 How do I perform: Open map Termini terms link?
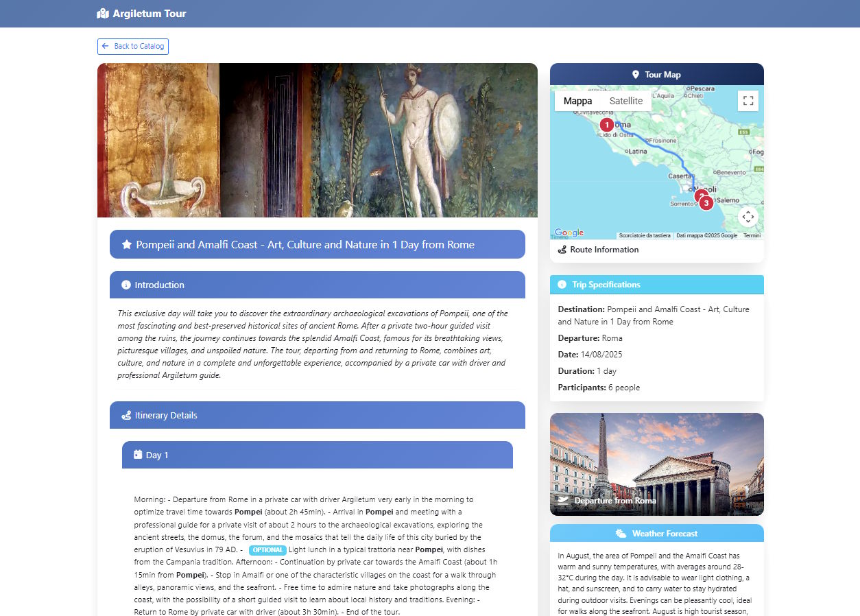click(752, 236)
